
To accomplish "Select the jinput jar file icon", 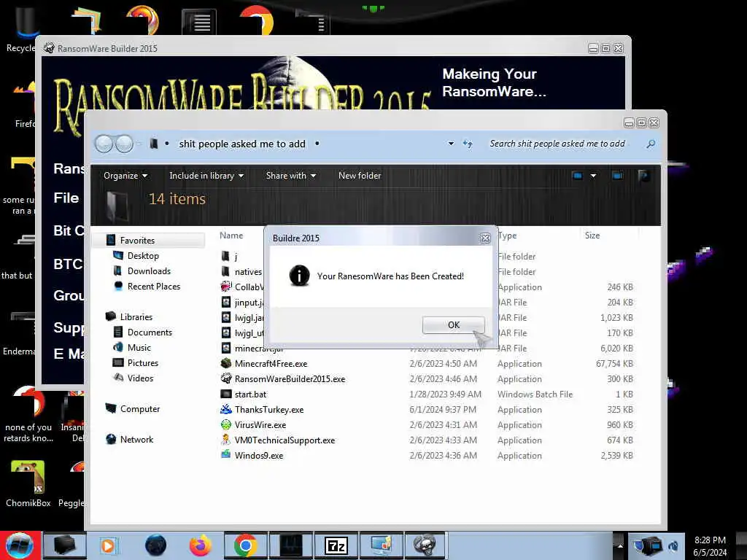I will click(x=226, y=302).
